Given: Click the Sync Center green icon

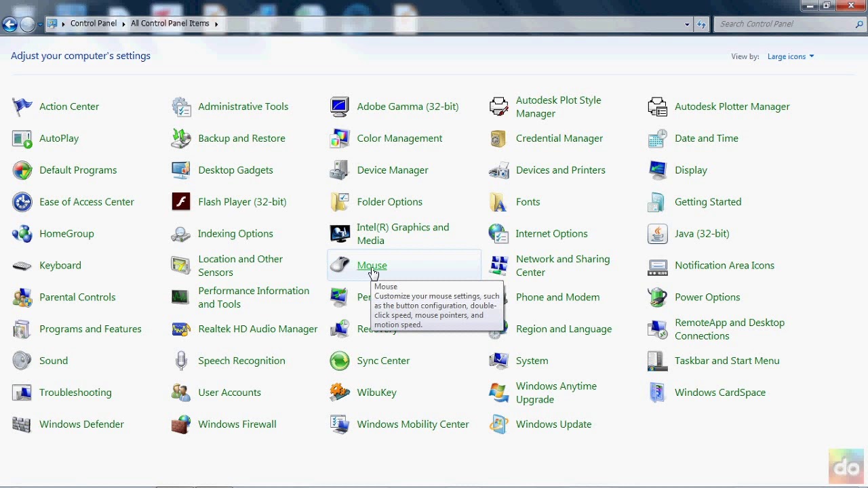Looking at the screenshot, I should pos(340,361).
